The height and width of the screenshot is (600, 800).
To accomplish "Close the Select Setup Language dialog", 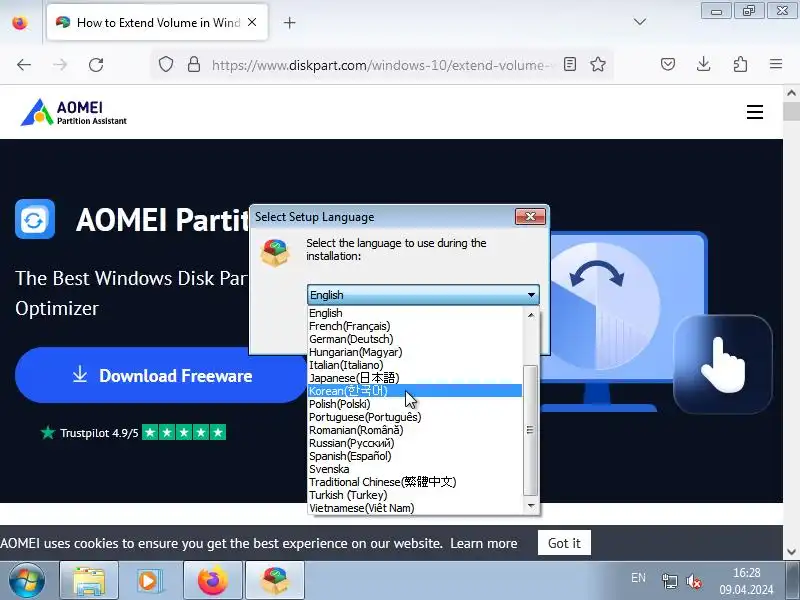I will pyautogui.click(x=530, y=217).
